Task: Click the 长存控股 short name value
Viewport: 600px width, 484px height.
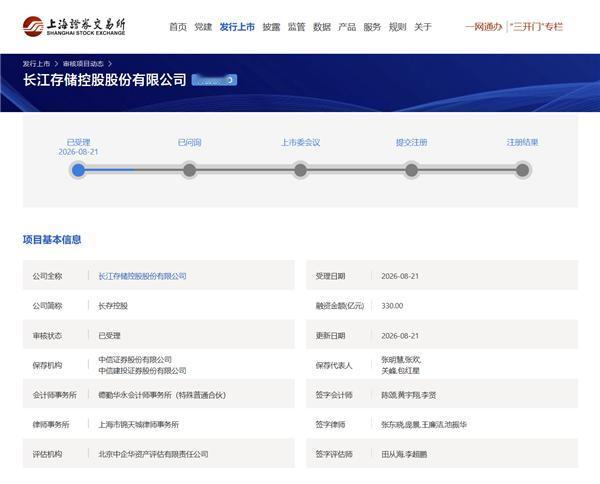Action: pyautogui.click(x=113, y=306)
